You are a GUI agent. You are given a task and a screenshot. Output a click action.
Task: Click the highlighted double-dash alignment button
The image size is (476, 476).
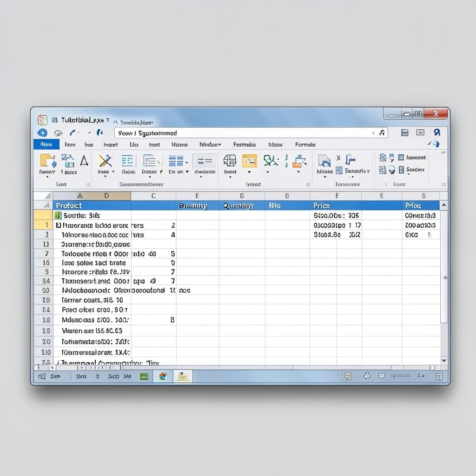click(x=205, y=161)
